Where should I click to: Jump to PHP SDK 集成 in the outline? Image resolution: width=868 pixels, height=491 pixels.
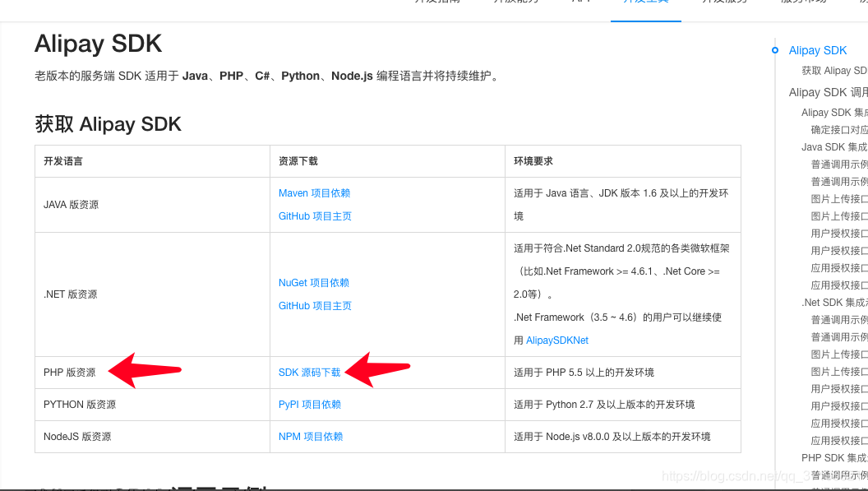click(x=834, y=458)
